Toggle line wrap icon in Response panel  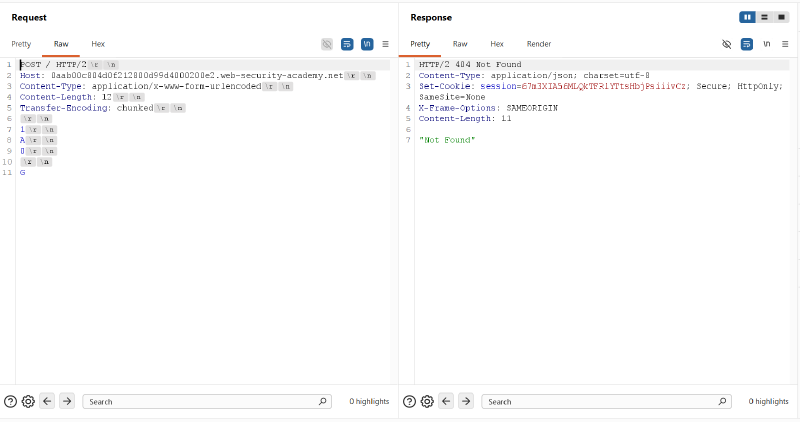[x=746, y=44]
